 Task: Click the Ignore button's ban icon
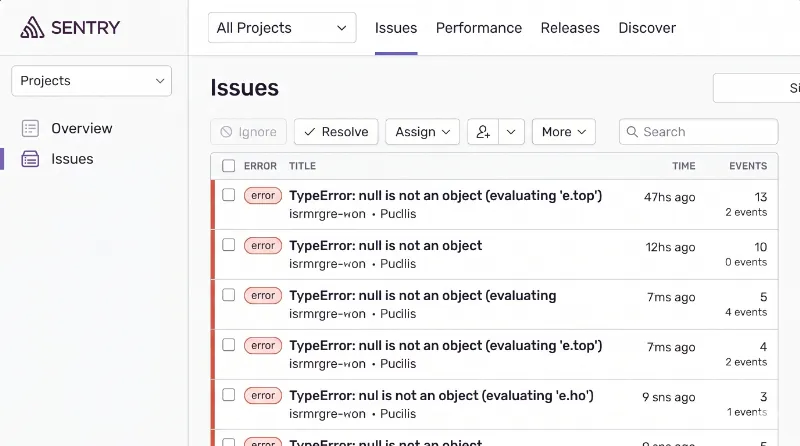(226, 132)
